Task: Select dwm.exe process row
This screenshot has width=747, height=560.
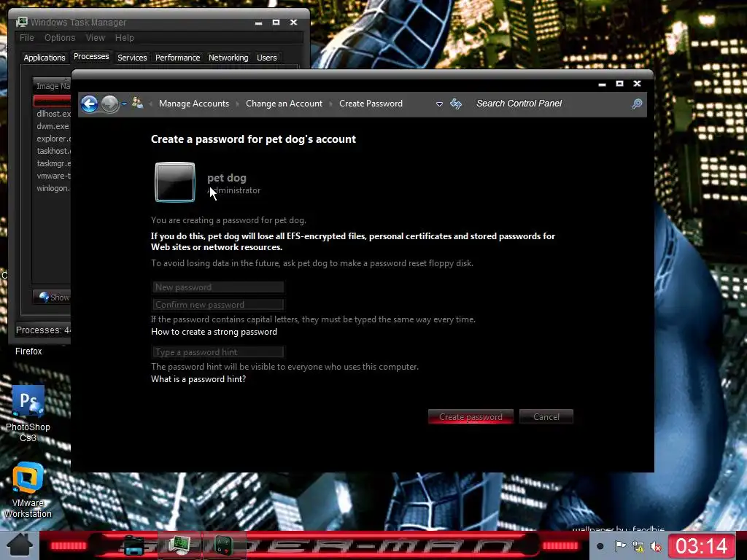Action: (x=53, y=126)
